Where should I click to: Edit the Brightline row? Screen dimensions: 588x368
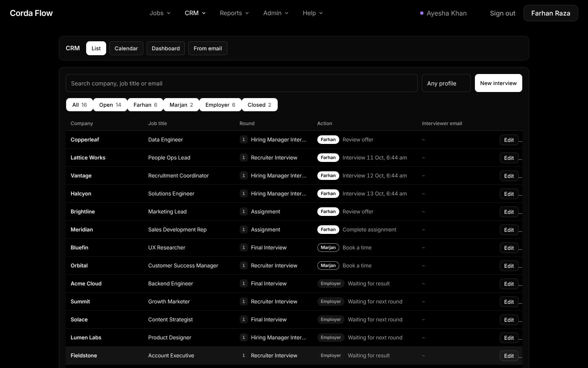tap(509, 212)
